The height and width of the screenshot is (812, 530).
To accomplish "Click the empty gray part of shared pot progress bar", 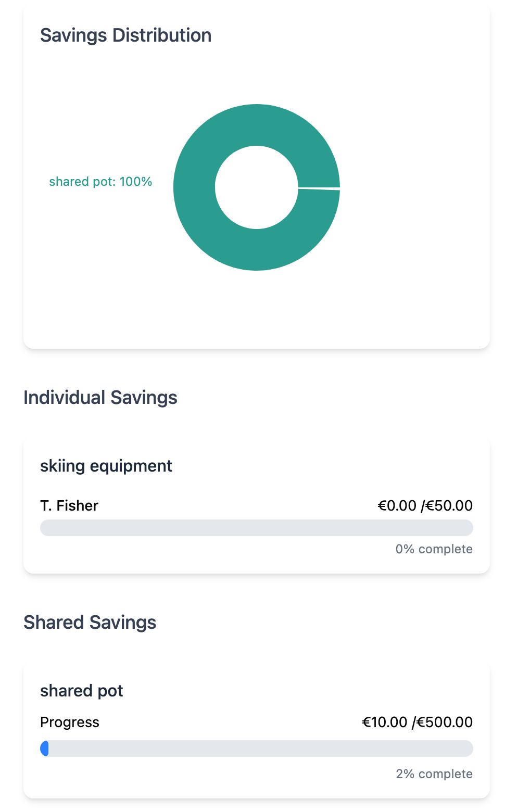I will pyautogui.click(x=260, y=748).
